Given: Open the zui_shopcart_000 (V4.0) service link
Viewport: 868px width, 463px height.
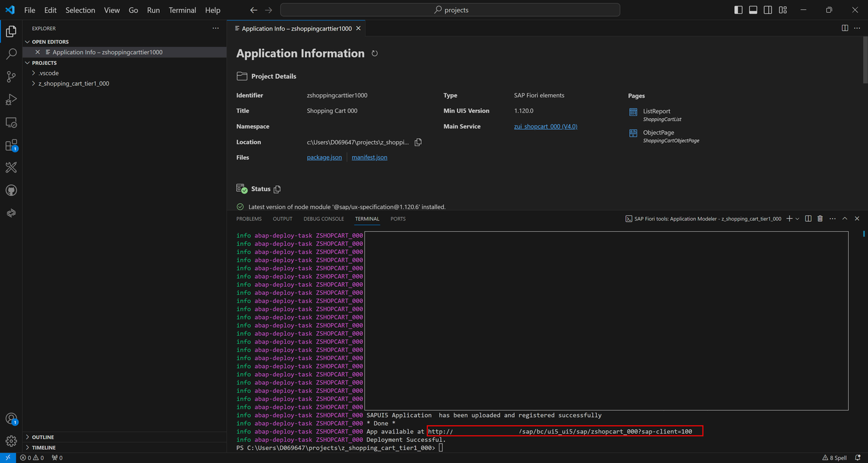Looking at the screenshot, I should (x=546, y=127).
